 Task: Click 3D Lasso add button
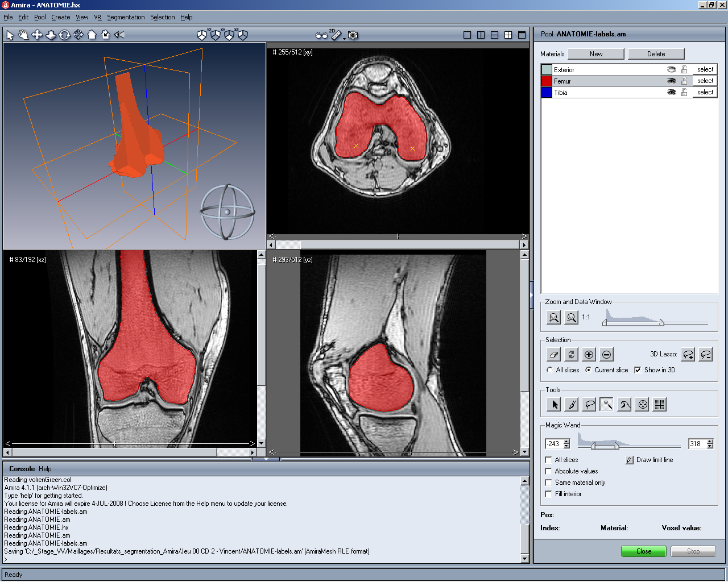click(688, 355)
